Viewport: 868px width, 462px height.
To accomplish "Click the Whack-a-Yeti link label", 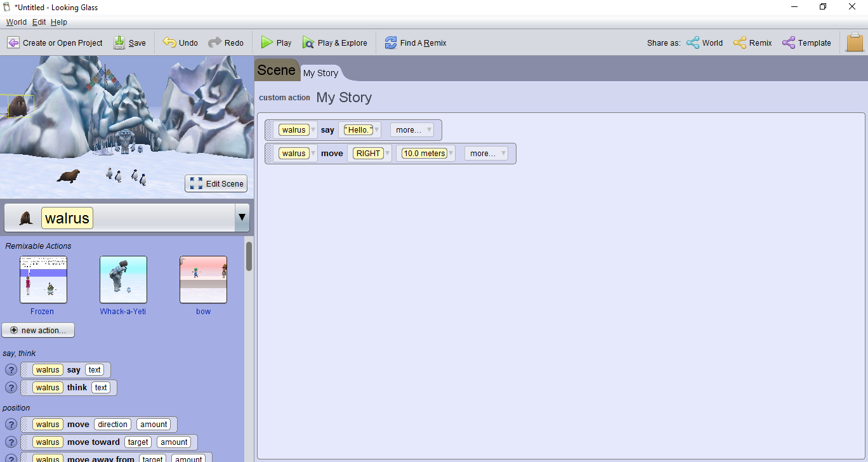I will tap(123, 312).
